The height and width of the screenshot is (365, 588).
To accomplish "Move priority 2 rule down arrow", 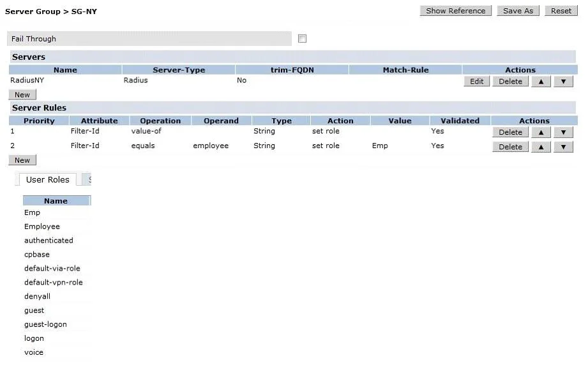I will point(563,147).
